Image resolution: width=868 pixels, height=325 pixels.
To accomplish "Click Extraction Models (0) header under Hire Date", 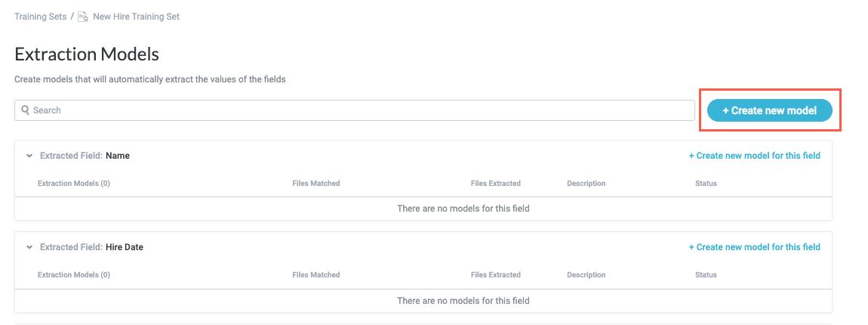I will click(74, 275).
